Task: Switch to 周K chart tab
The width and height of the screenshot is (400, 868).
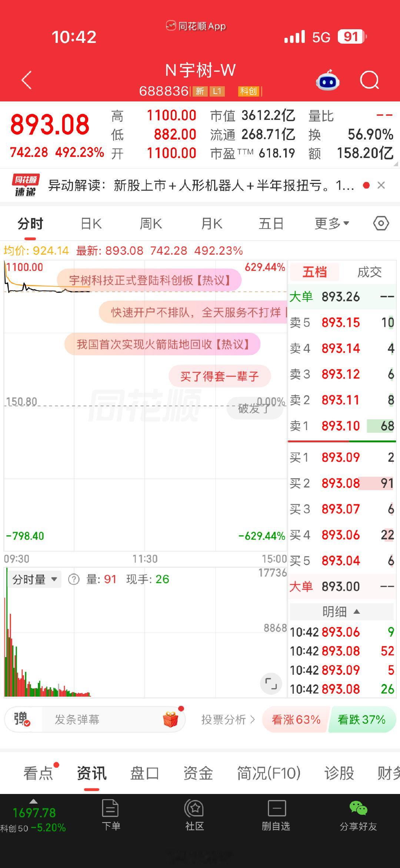Action: (151, 224)
